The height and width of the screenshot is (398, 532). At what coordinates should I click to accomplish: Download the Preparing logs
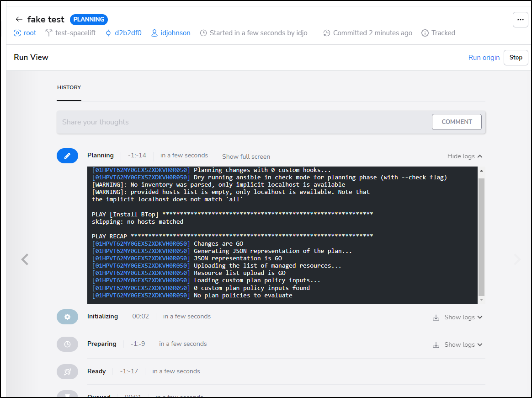(x=436, y=345)
